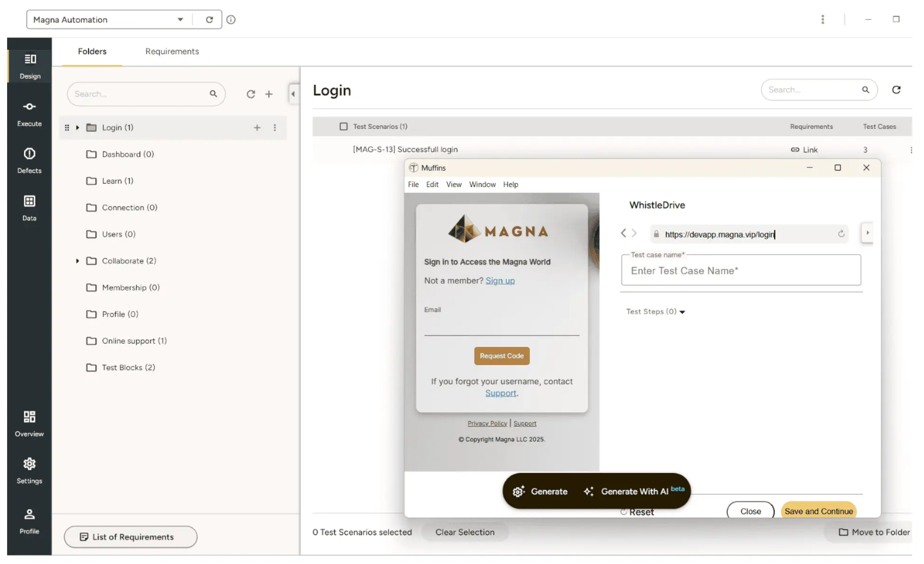924x564 pixels.
Task: Switch to the Data section
Action: point(29,207)
